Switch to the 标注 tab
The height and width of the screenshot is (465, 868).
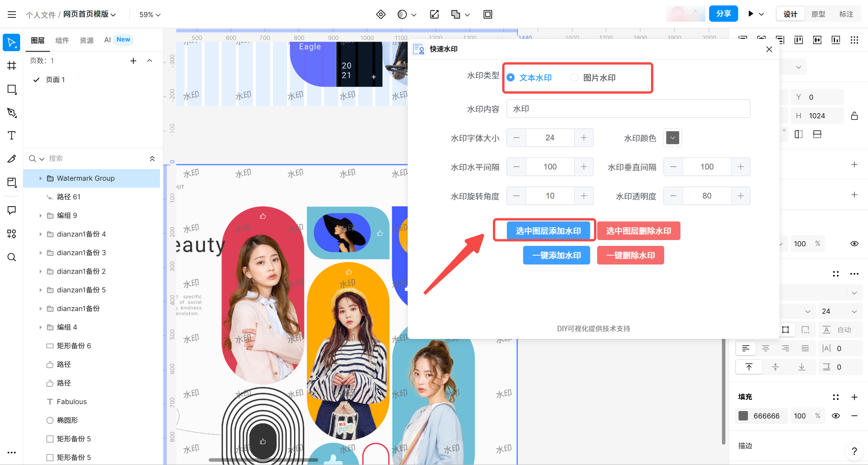click(846, 14)
